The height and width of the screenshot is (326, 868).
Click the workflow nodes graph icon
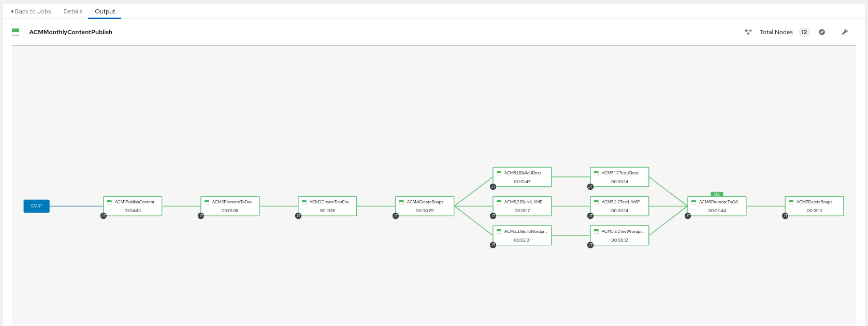tap(748, 32)
